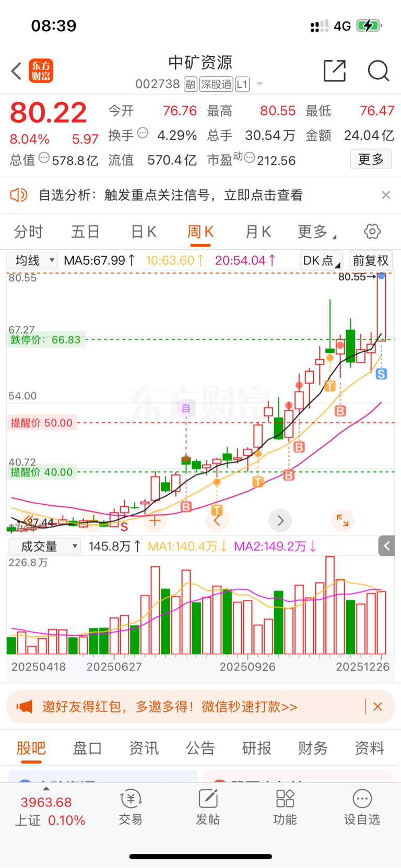401x868 pixels.
Task: Tap the share export icon
Action: (335, 70)
